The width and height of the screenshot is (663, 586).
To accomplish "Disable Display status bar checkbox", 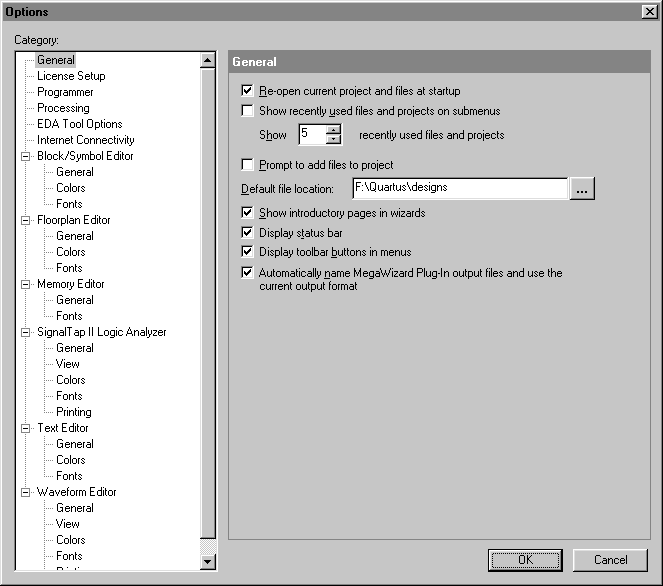I will coord(248,233).
